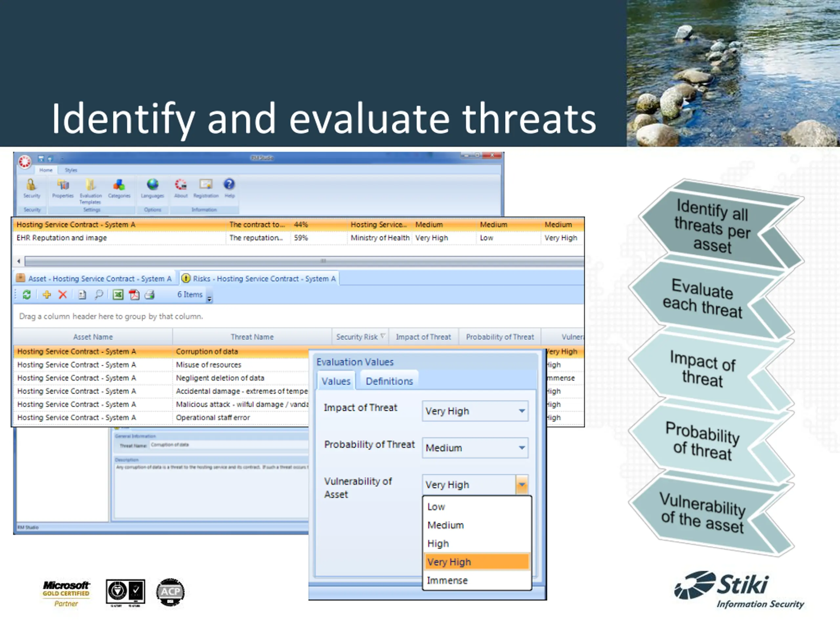This screenshot has width=840, height=630.
Task: Click the horizontal scrollbar left arrow
Action: point(19,261)
